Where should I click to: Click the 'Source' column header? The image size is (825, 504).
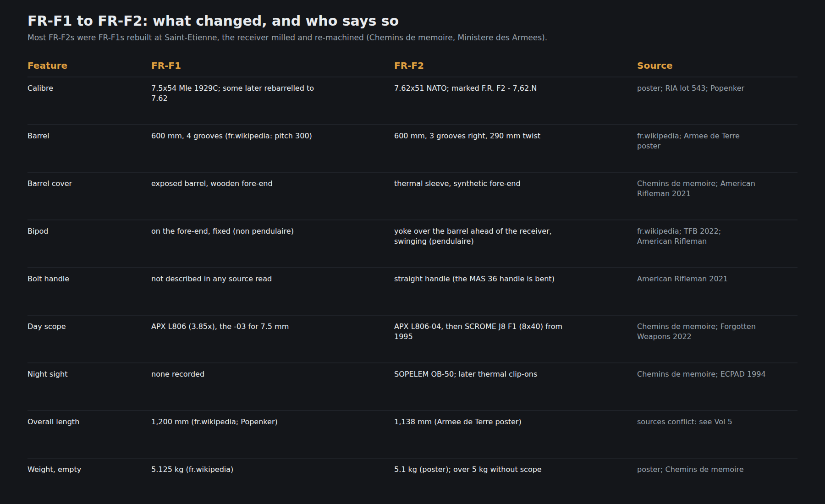654,66
